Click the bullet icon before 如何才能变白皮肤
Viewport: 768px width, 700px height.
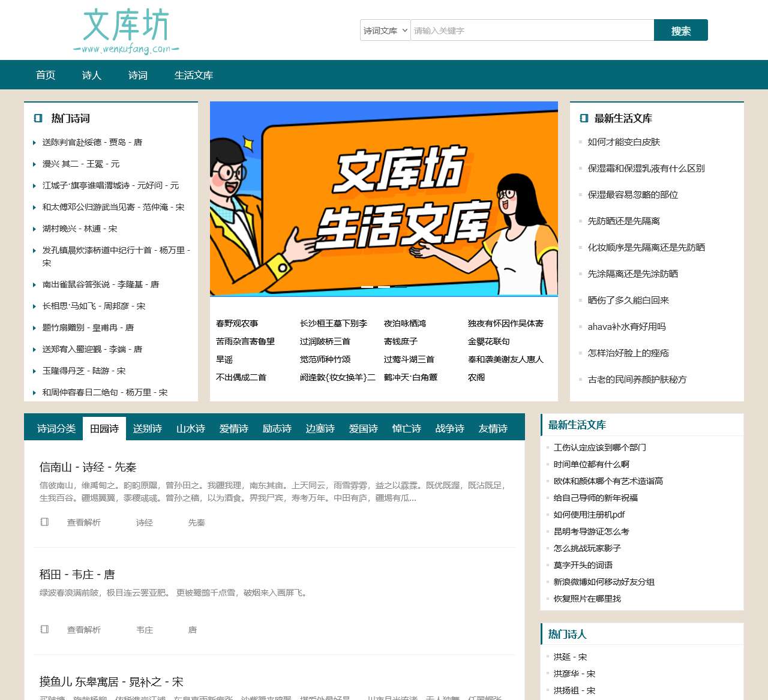580,143
